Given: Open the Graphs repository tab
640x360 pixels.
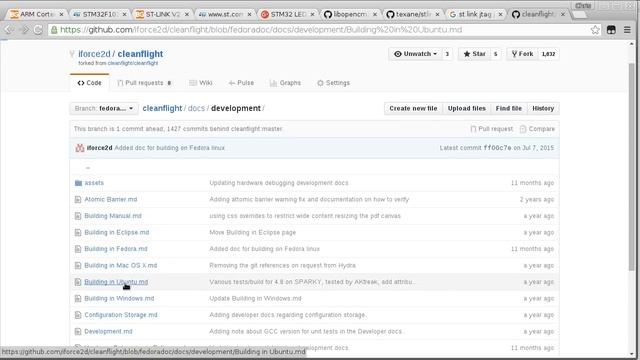Looking at the screenshot, I should point(285,83).
